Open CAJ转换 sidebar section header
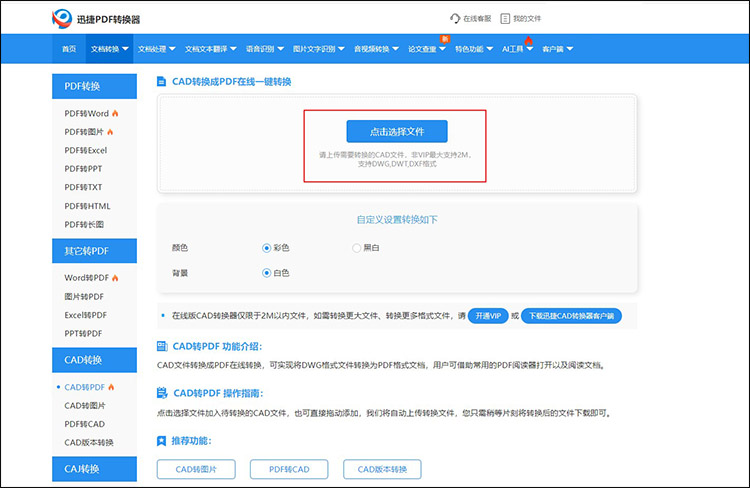 click(94, 469)
